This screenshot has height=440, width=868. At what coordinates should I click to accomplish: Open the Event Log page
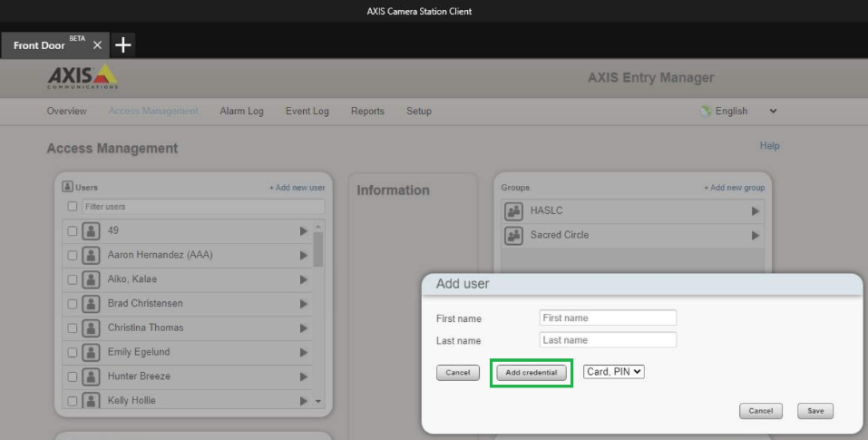click(307, 112)
